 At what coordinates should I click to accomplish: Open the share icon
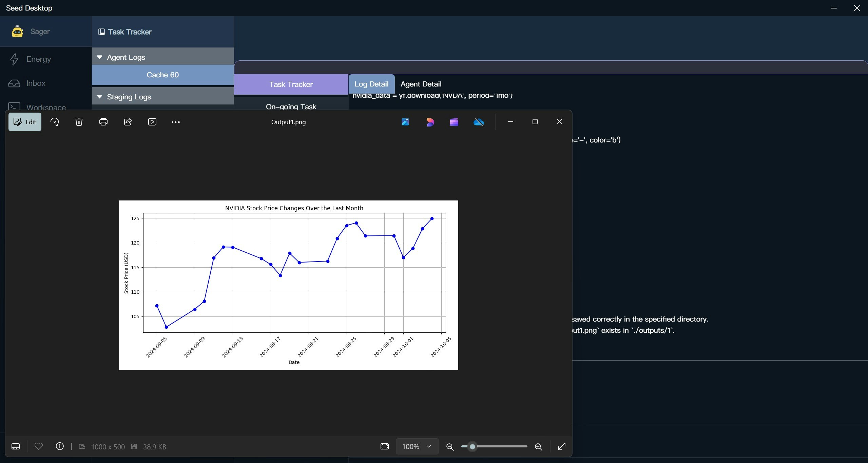point(128,122)
